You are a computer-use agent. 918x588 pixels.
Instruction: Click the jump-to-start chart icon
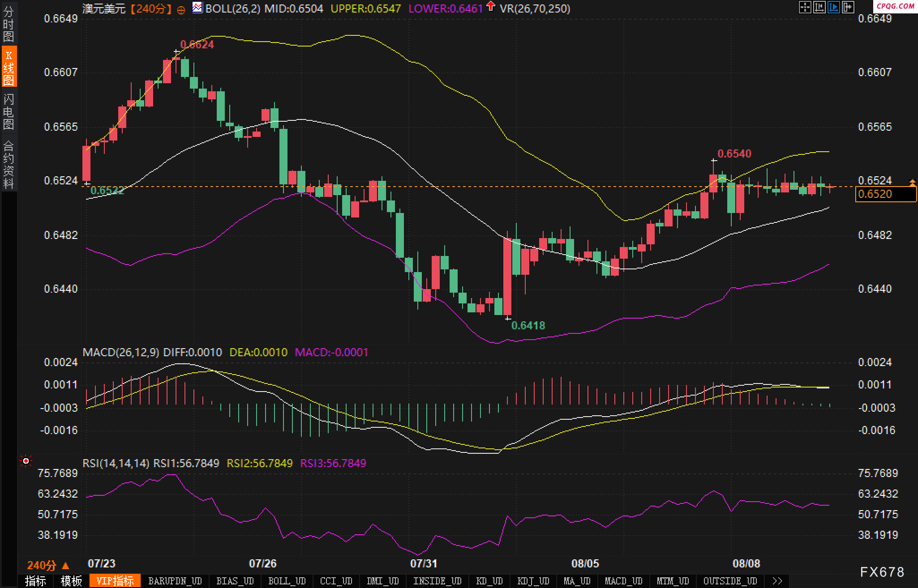point(819,7)
